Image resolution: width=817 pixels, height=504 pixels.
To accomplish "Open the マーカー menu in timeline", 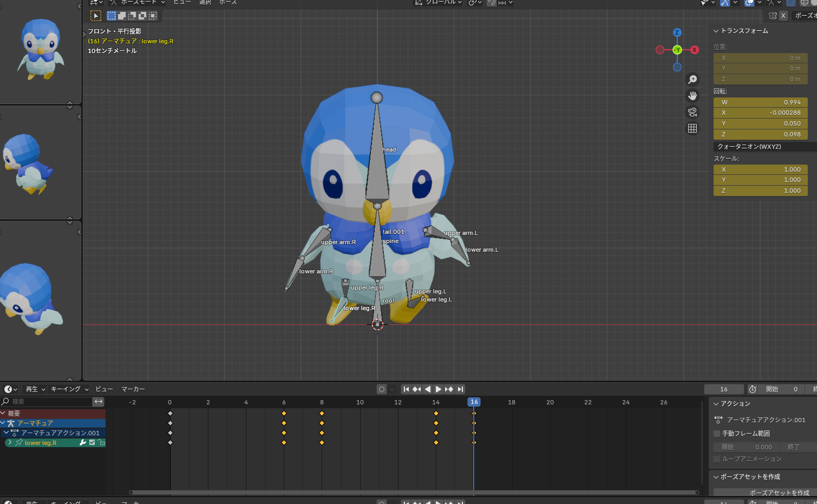I will (133, 389).
